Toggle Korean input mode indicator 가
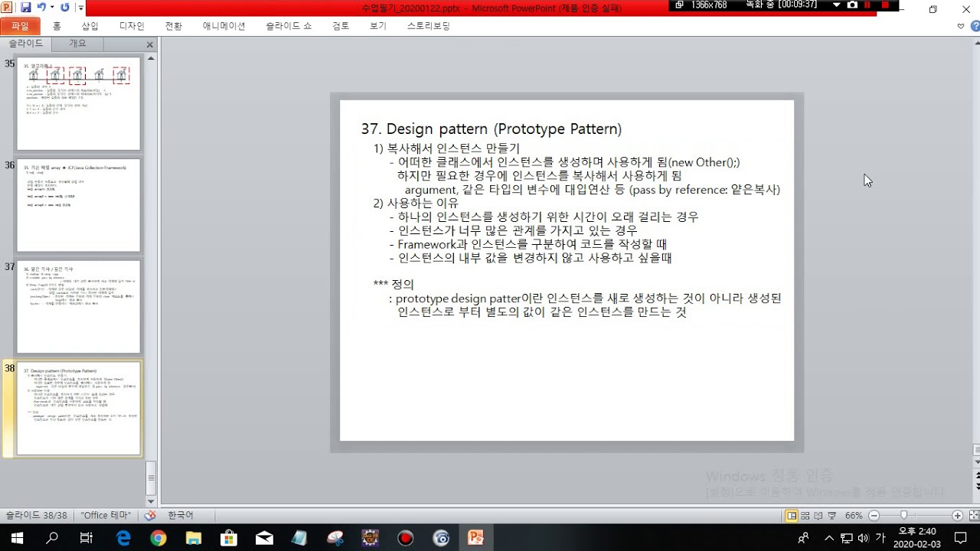 click(880, 538)
